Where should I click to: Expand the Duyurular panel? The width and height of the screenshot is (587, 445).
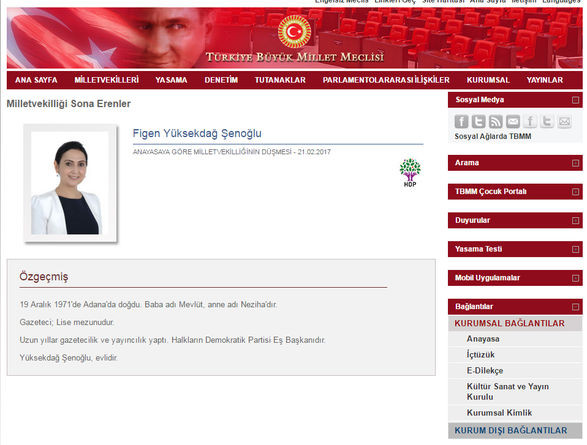(575, 220)
